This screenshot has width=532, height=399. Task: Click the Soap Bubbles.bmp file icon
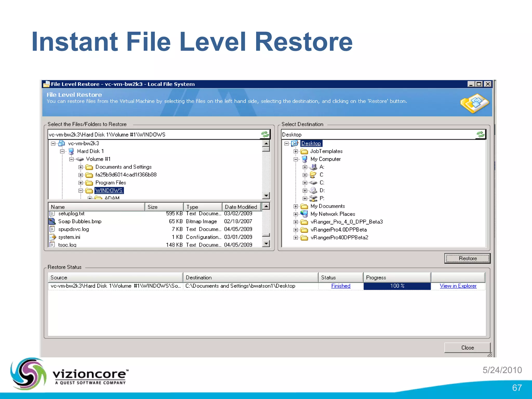[52, 221]
